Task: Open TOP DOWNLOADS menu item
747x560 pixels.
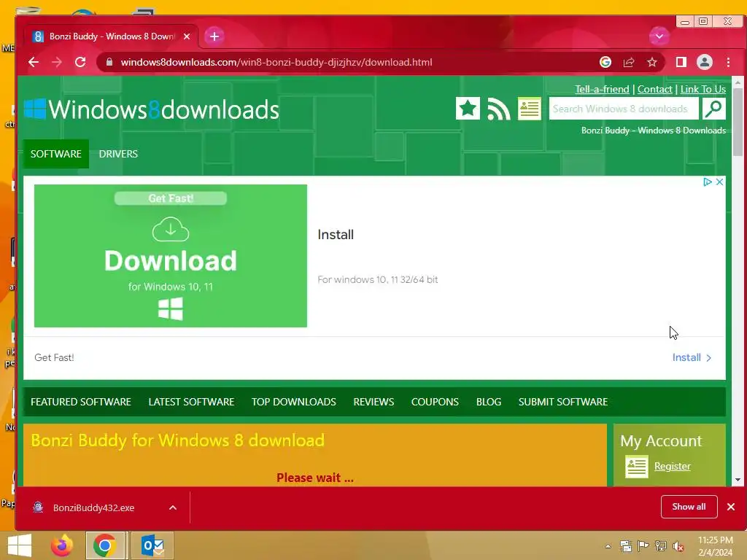Action: pyautogui.click(x=293, y=402)
